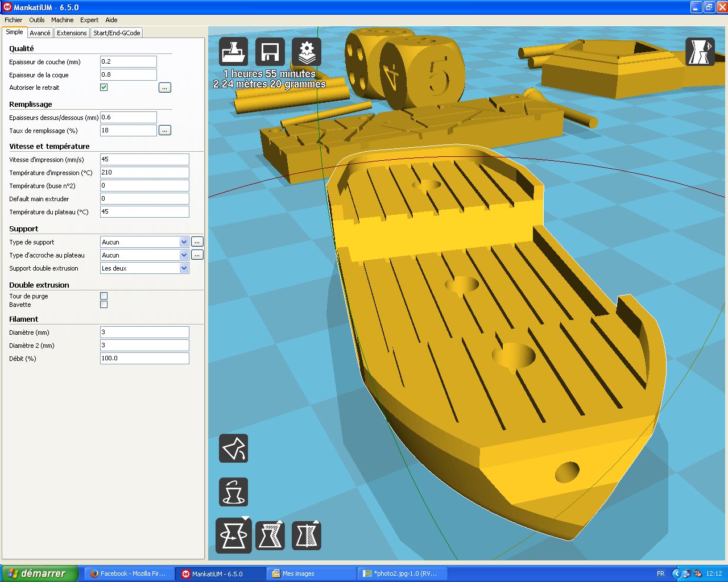Click the Firefox icon in taskbar
This screenshot has width=728, height=582.
click(94, 573)
